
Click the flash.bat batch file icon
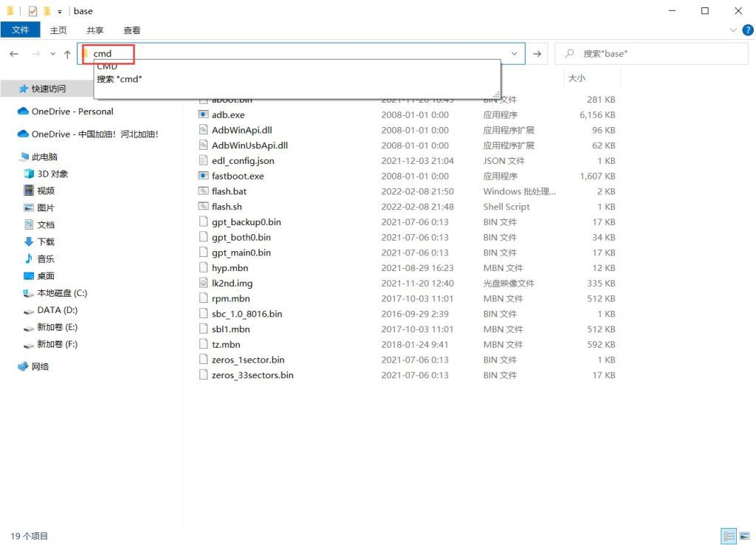pyautogui.click(x=204, y=191)
